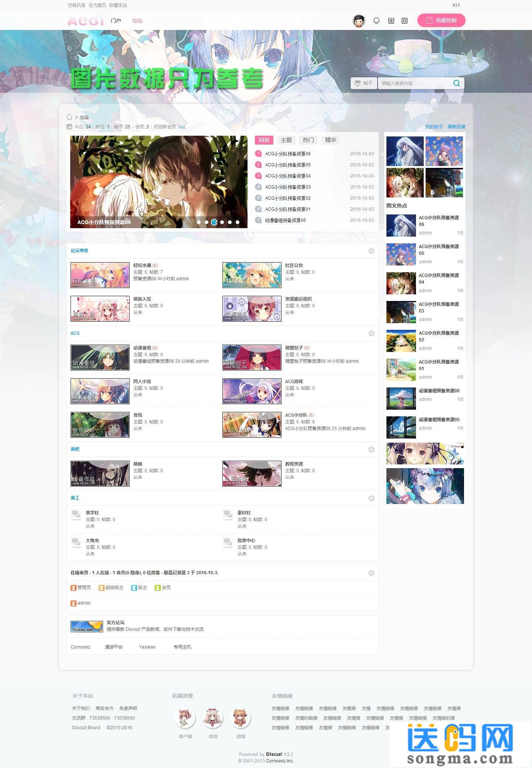
Task: Go to home via breadcrumb house icon
Action: pos(69,117)
